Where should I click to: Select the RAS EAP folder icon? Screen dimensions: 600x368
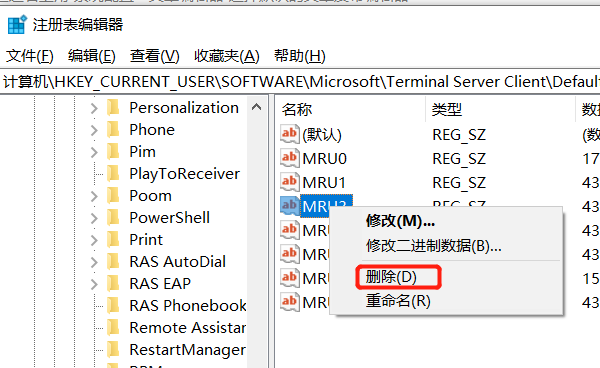113,283
